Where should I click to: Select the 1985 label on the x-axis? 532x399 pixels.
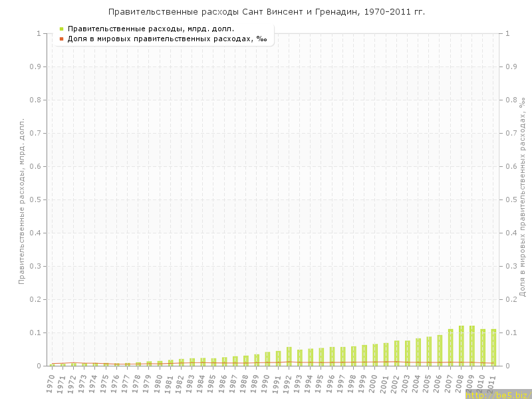point(212,383)
